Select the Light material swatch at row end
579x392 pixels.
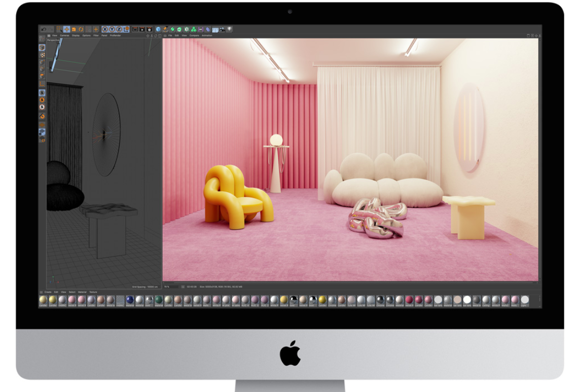point(525,300)
